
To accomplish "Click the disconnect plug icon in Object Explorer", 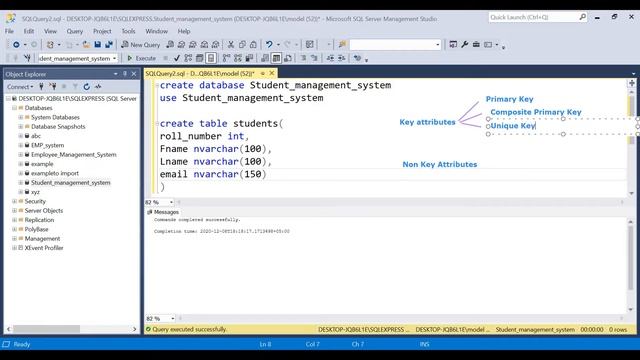I will 53,87.
